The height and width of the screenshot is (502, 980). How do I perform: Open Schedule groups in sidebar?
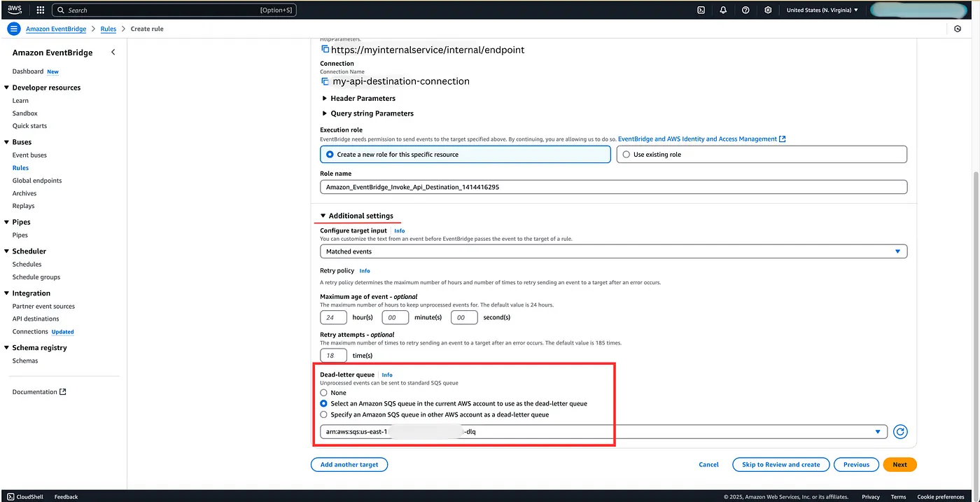[x=36, y=277]
